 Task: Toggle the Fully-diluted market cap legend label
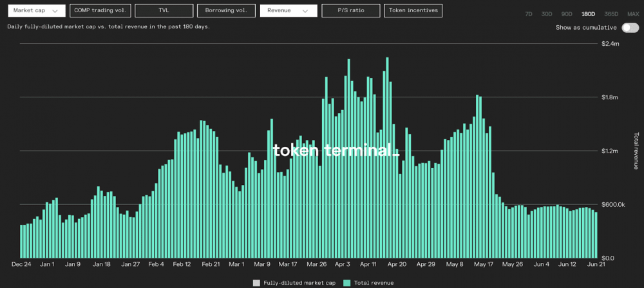pyautogui.click(x=299, y=283)
